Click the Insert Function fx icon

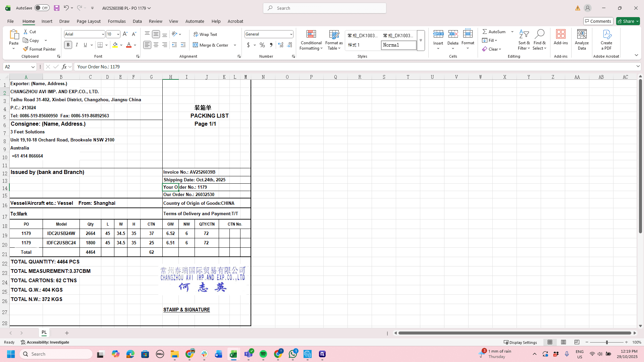64,67
